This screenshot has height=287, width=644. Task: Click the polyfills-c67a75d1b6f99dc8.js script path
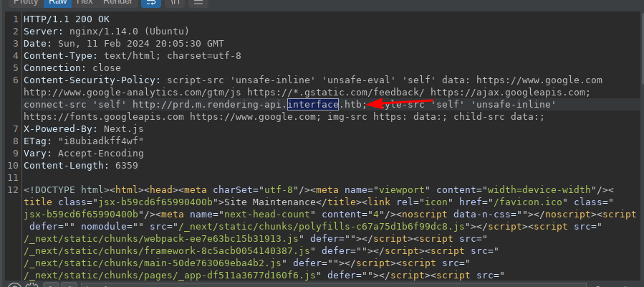(x=322, y=227)
